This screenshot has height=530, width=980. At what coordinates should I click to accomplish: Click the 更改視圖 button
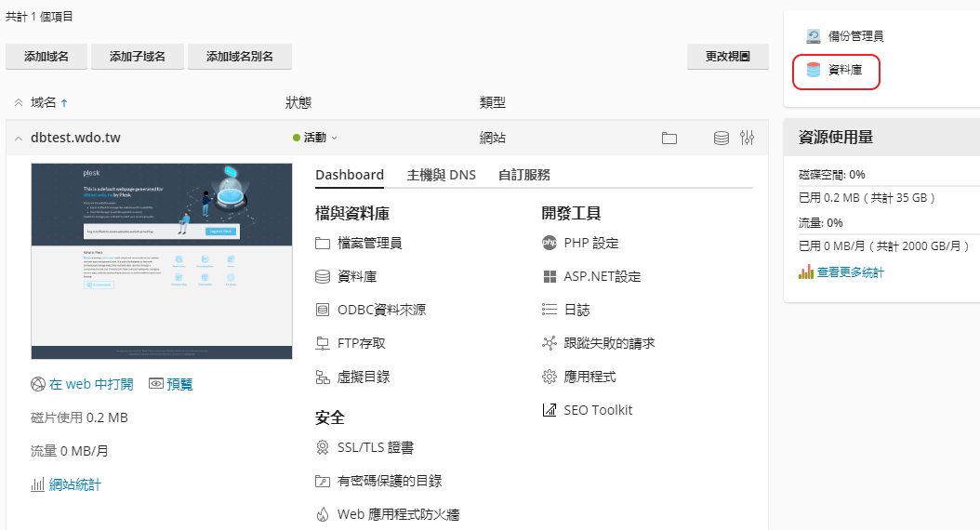(728, 57)
